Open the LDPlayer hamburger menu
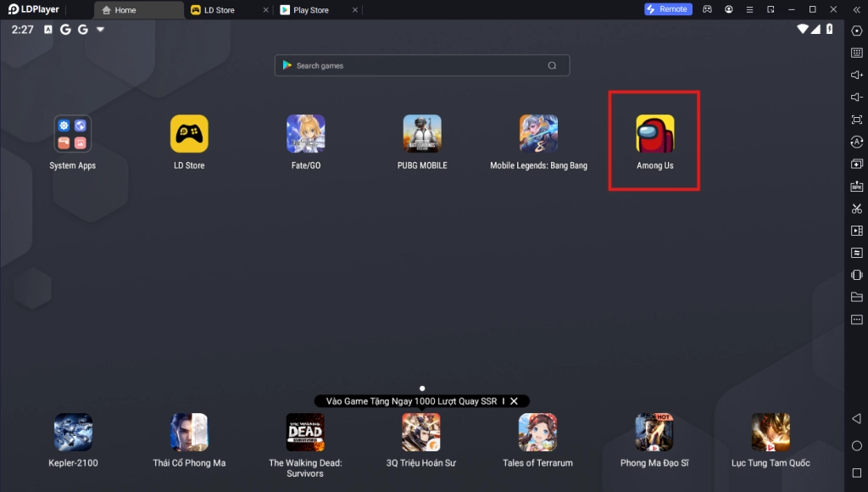The width and height of the screenshot is (868, 492). point(749,9)
